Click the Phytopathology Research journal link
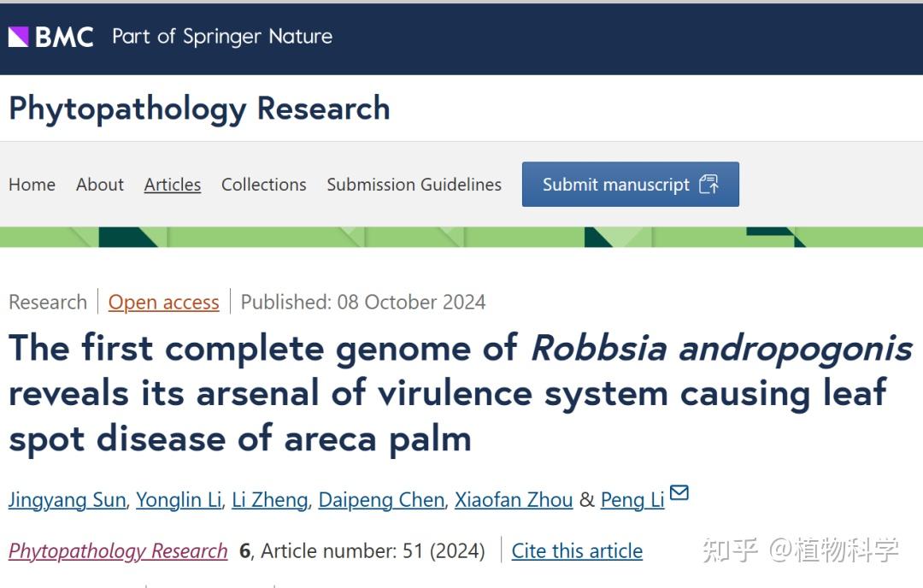923x588 pixels. point(117,551)
